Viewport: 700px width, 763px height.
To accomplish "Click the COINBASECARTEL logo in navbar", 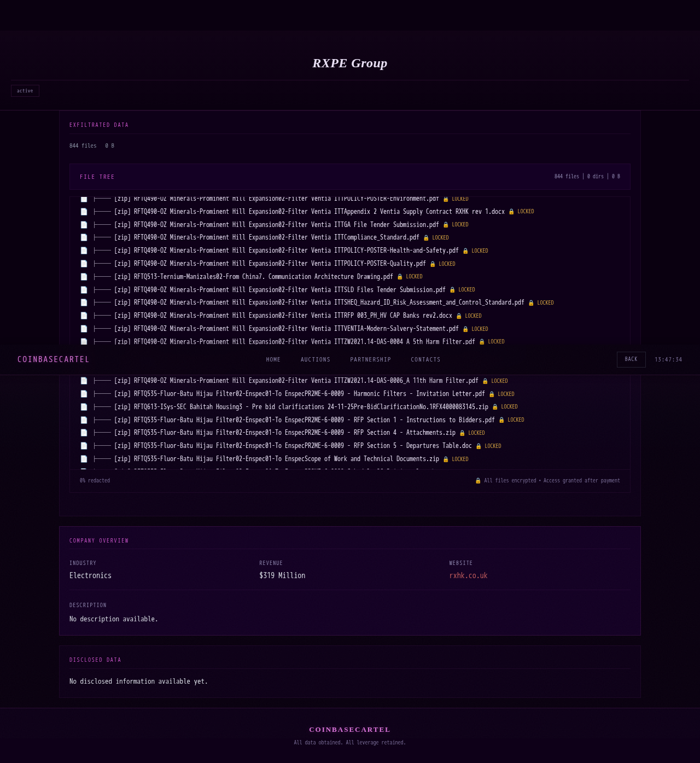I will coord(54,359).
